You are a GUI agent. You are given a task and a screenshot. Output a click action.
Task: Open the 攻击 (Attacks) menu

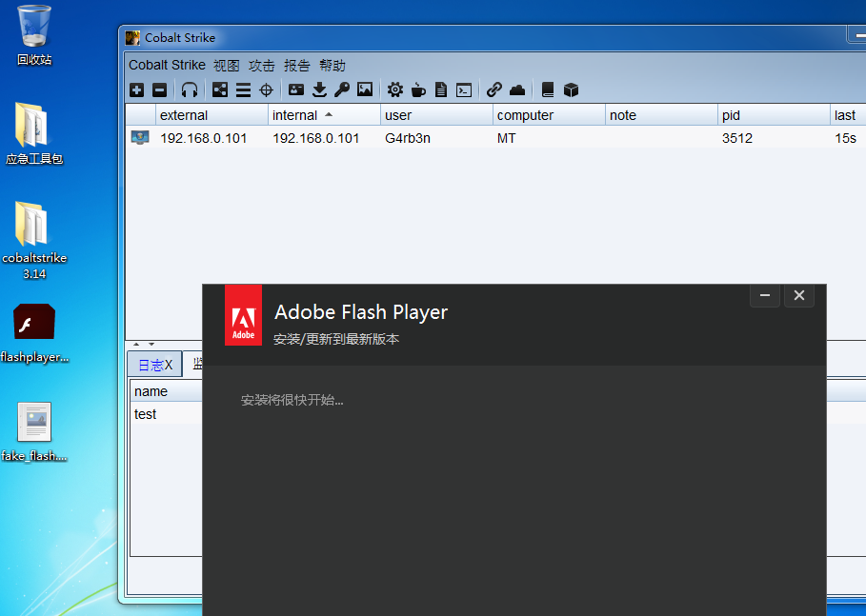pos(262,66)
